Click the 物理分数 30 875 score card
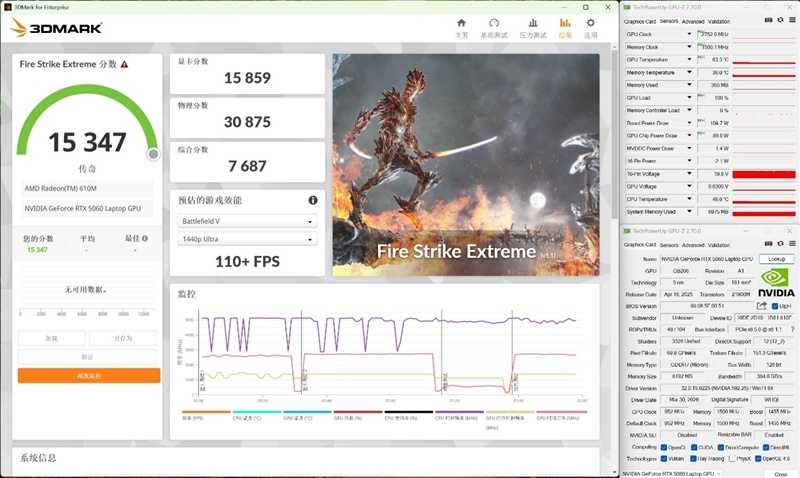 tap(247, 118)
